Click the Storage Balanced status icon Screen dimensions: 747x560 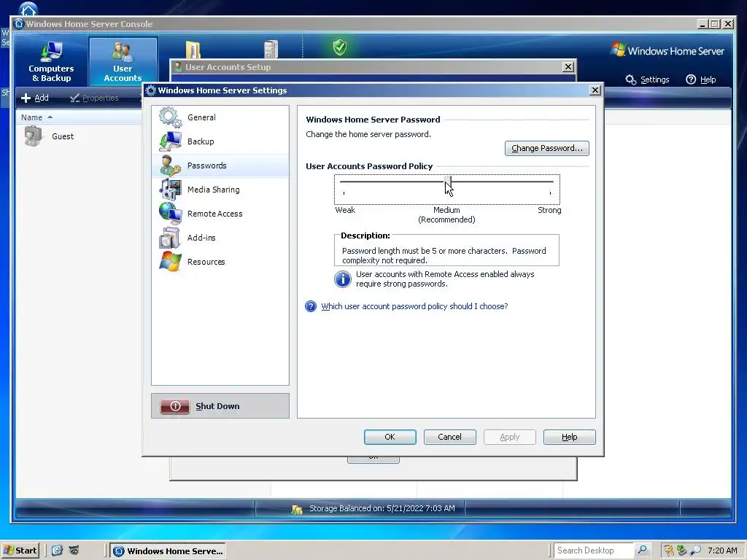pyautogui.click(x=297, y=509)
